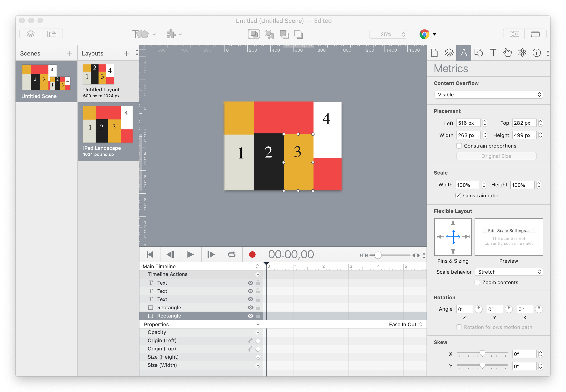Click the Skew X slider
Screen dimensions: 566x392
(x=482, y=353)
